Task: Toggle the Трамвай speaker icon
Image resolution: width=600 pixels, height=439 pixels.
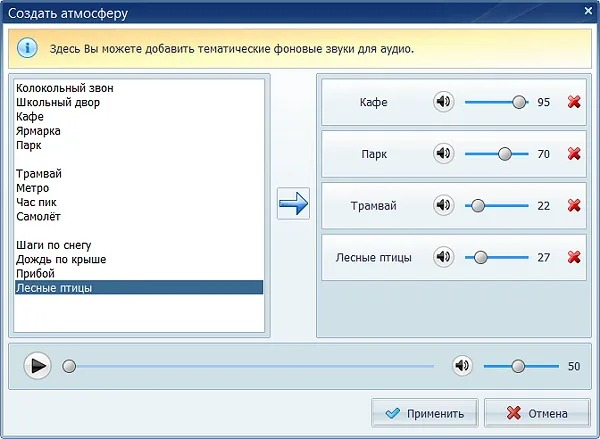Action: [x=443, y=205]
